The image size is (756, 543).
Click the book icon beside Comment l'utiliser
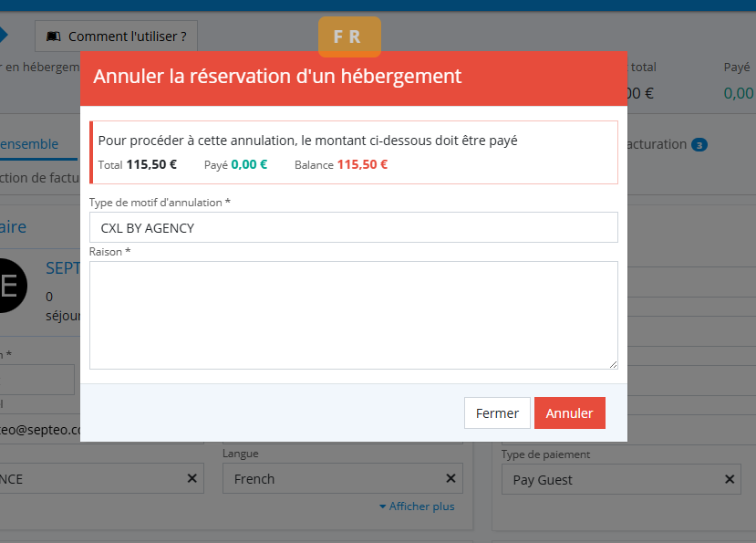[x=54, y=37]
